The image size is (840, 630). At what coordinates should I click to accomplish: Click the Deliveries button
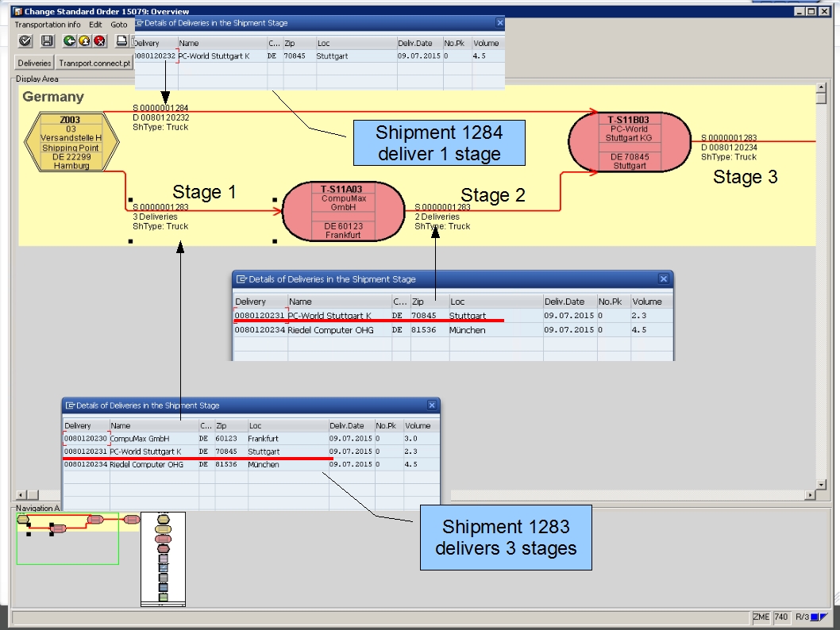click(x=33, y=63)
